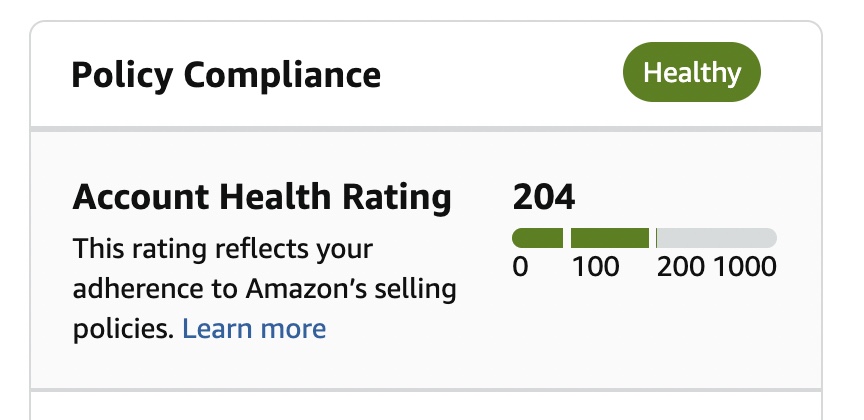Click the 'This rating reflects your' text line
864x420 pixels.
pos(223,248)
